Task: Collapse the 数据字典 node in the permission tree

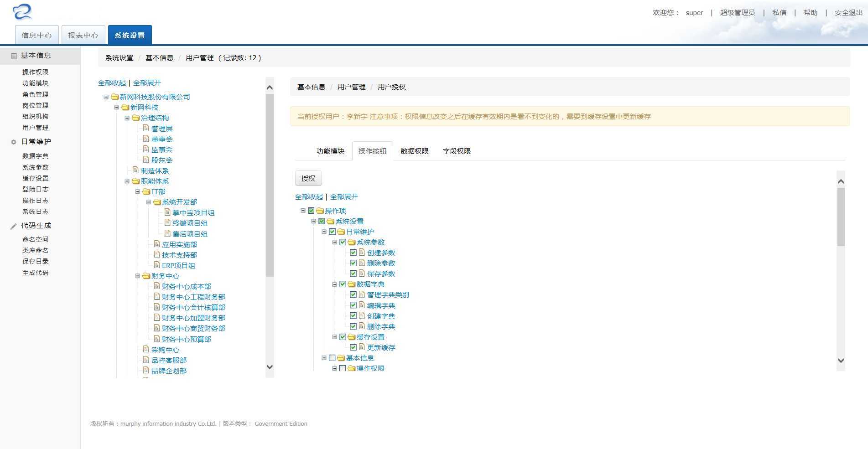Action: [x=335, y=284]
